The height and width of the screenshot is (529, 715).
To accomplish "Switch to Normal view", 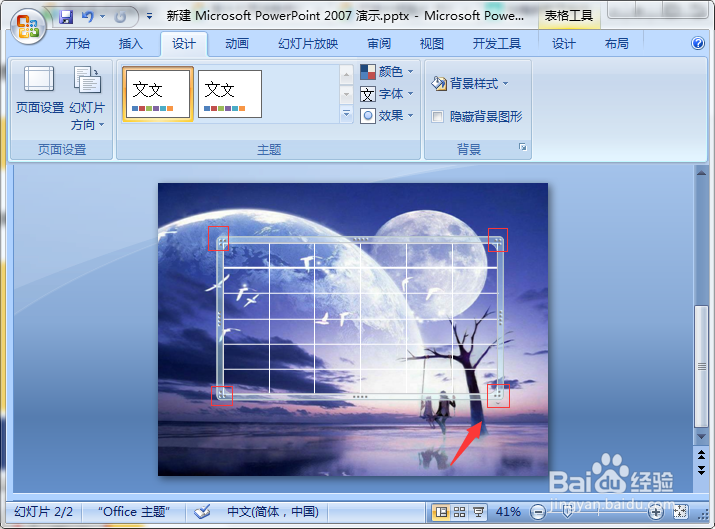I will [441, 512].
